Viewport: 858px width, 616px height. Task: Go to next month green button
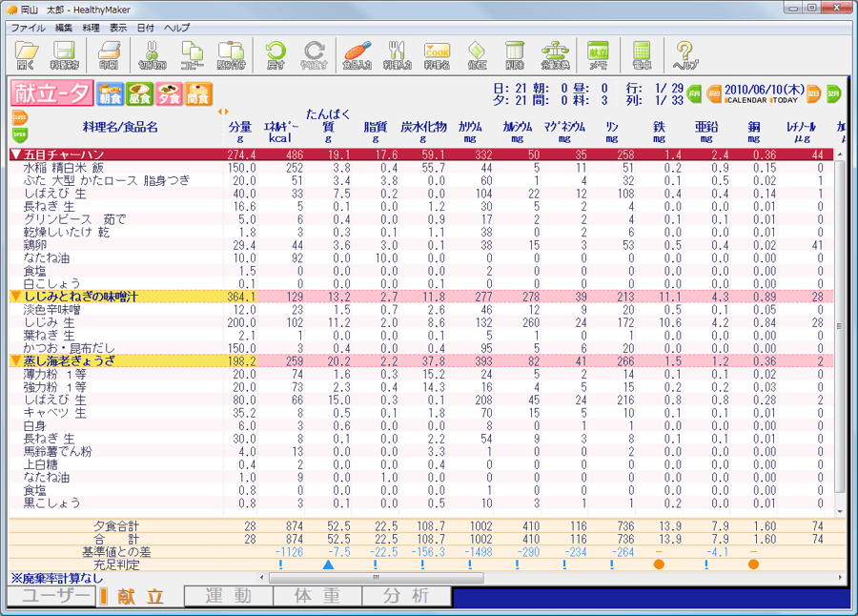pos(833,93)
